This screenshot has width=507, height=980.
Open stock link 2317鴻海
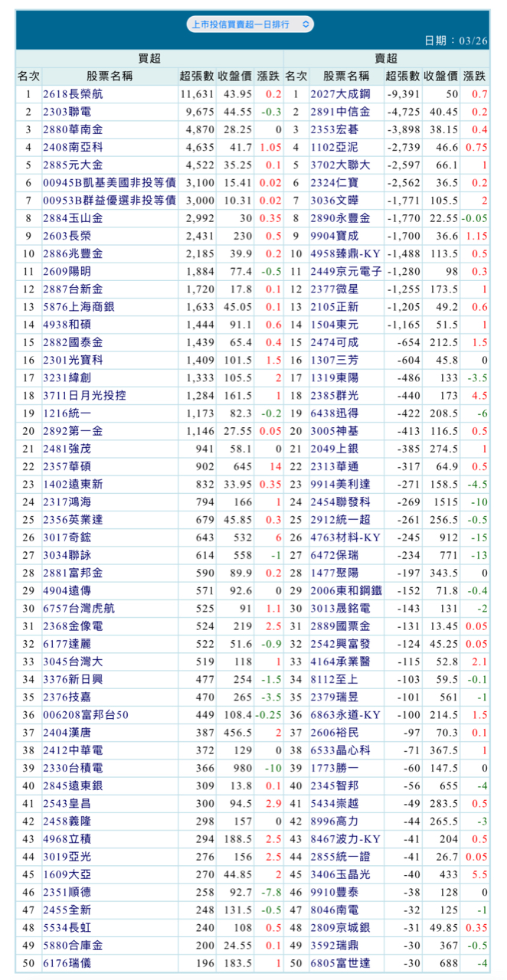pyautogui.click(x=66, y=502)
